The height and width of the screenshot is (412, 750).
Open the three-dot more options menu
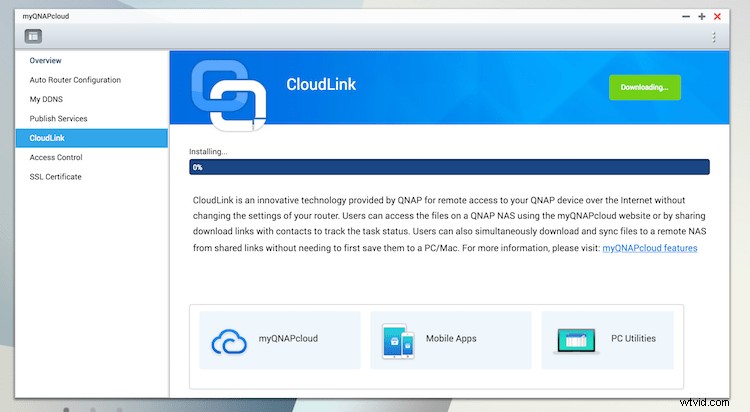coord(714,37)
